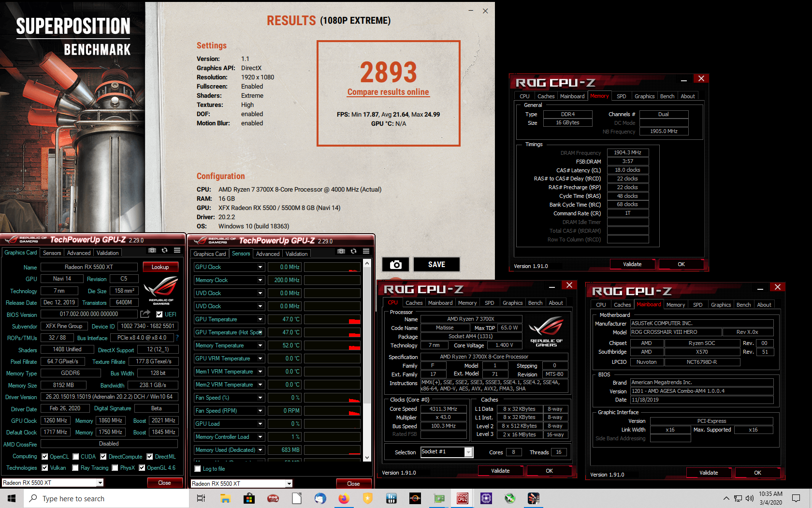The width and height of the screenshot is (812, 508).
Task: Click the Bus Interface question mark icon
Action: [177, 337]
